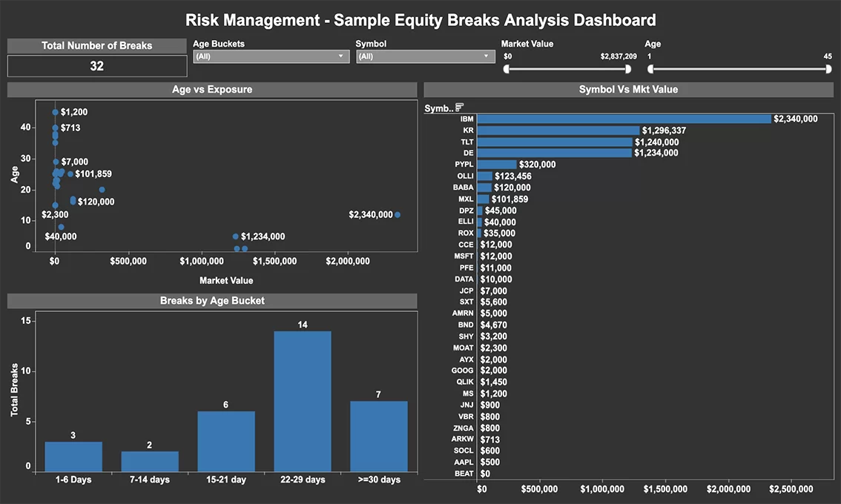Screen dimensions: 841x504
Task: Click the QLIK value $1,450
Action: click(493, 382)
